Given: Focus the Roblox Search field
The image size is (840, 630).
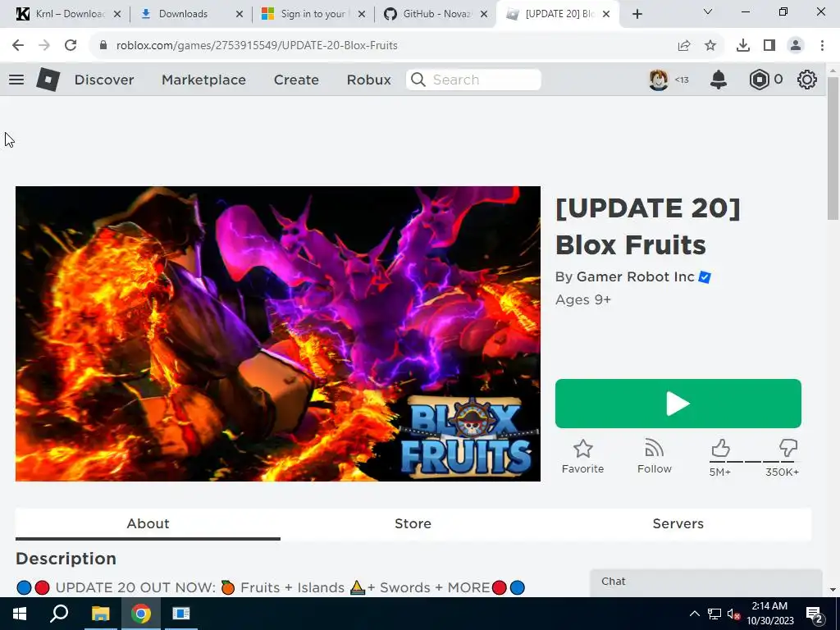Looking at the screenshot, I should click(x=473, y=80).
